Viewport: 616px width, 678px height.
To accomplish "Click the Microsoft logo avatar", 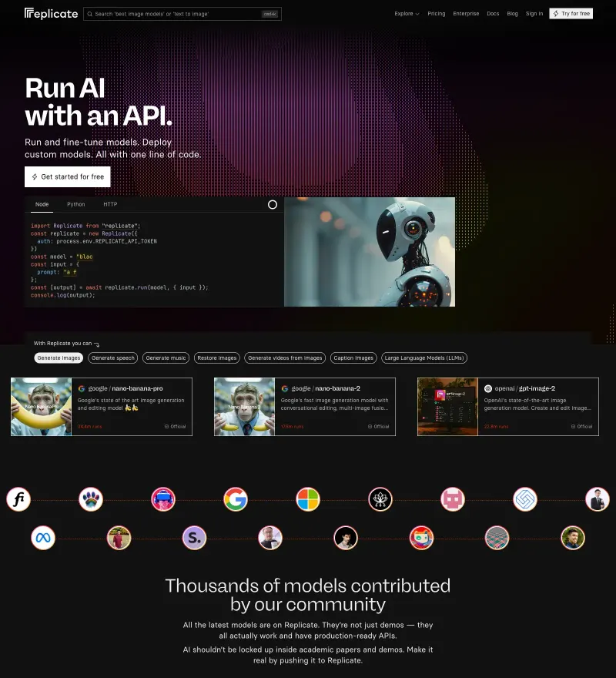I will [308, 499].
